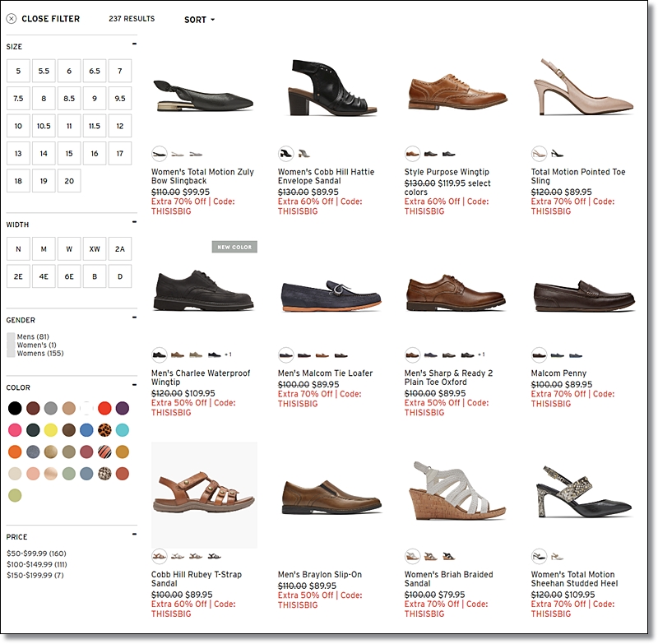Open Malcom Penny product link
This screenshot has width=658, height=644.
[x=558, y=373]
